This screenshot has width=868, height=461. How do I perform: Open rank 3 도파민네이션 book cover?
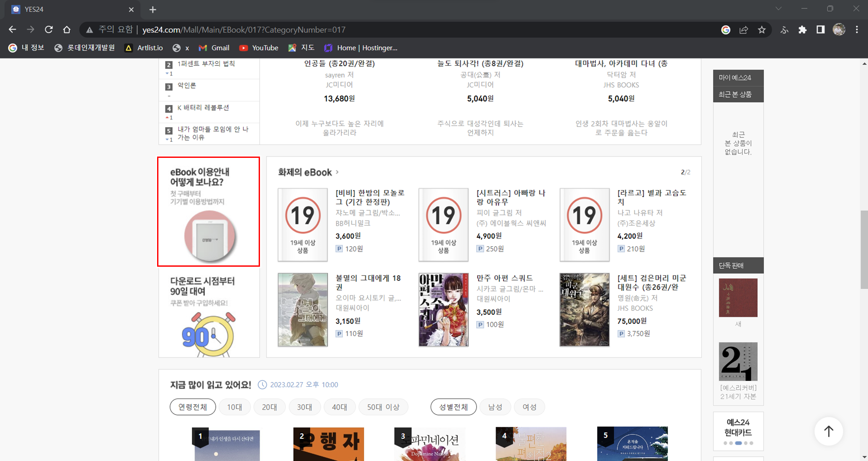(430, 444)
